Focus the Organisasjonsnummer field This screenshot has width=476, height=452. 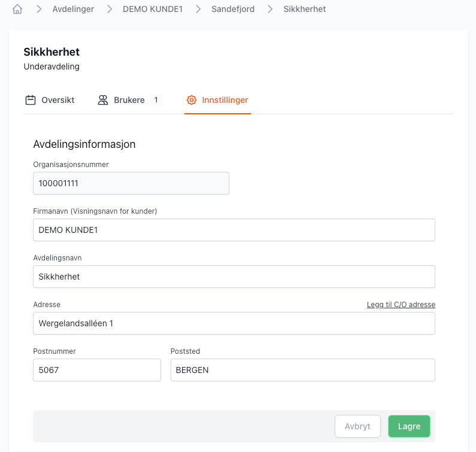click(x=131, y=184)
